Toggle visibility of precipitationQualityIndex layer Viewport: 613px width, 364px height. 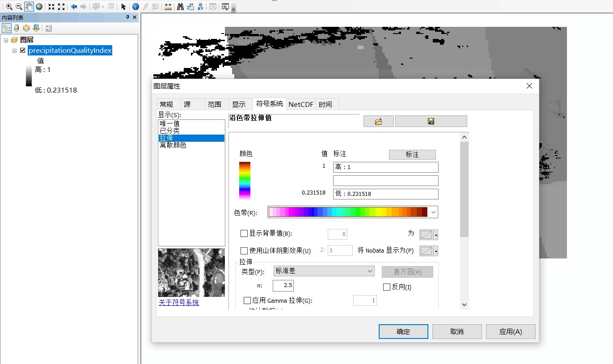click(22, 50)
